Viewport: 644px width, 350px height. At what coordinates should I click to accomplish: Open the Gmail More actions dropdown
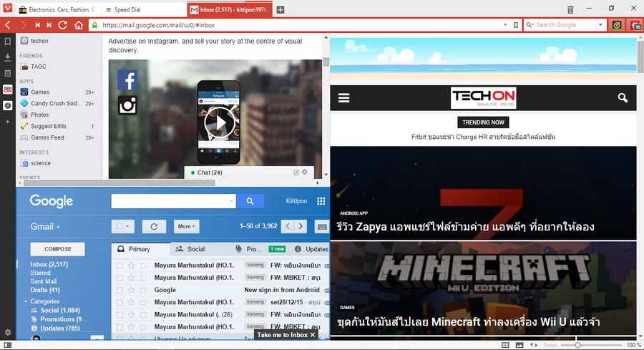pyautogui.click(x=185, y=226)
